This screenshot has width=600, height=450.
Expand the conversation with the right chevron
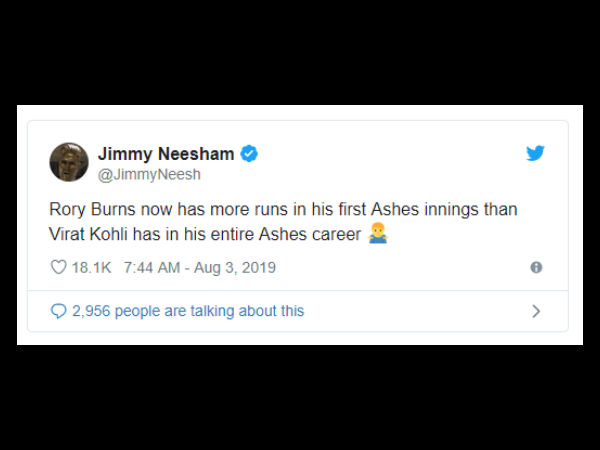536,311
